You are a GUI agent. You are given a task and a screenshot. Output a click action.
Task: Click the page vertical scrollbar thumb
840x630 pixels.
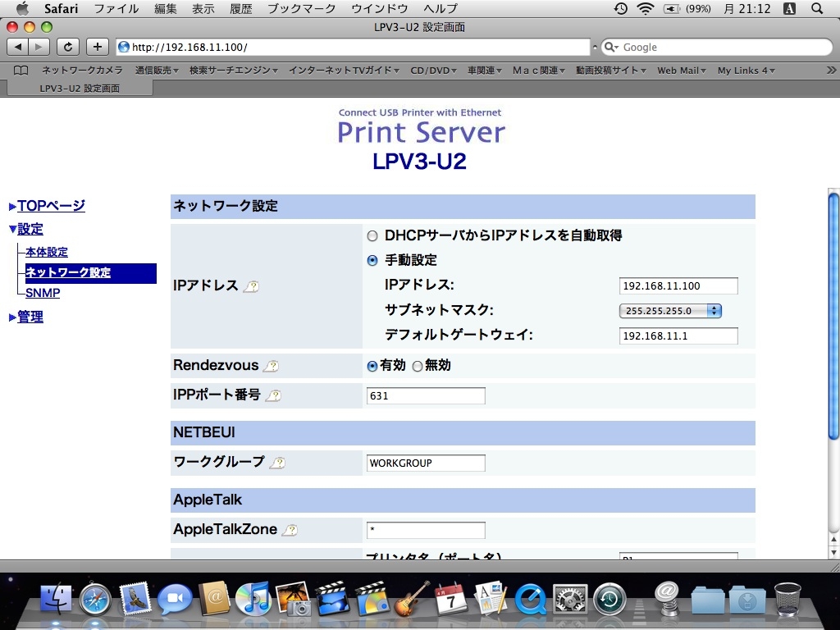click(x=833, y=315)
